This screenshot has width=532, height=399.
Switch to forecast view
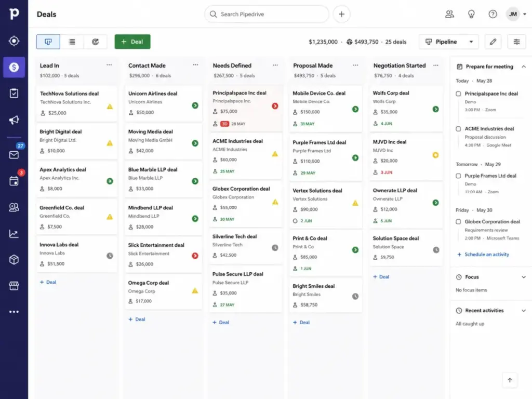pos(96,42)
